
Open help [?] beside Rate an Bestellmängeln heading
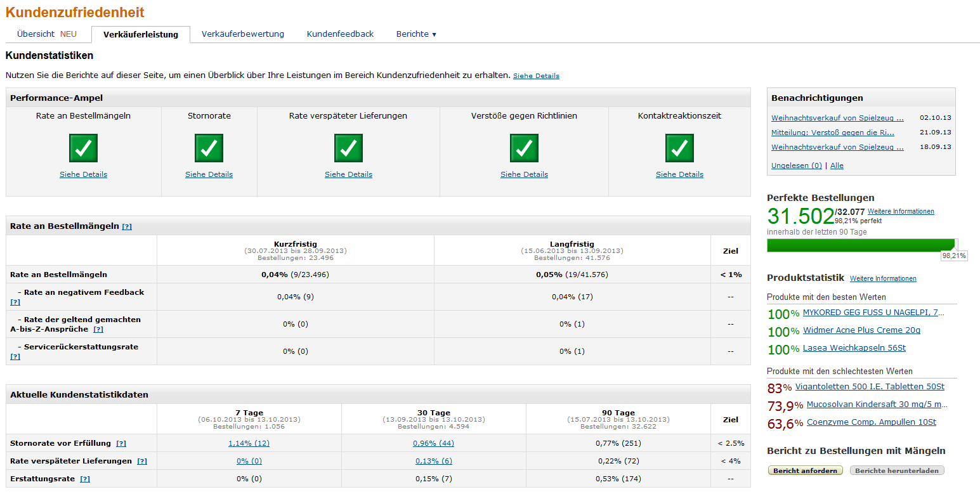127,226
